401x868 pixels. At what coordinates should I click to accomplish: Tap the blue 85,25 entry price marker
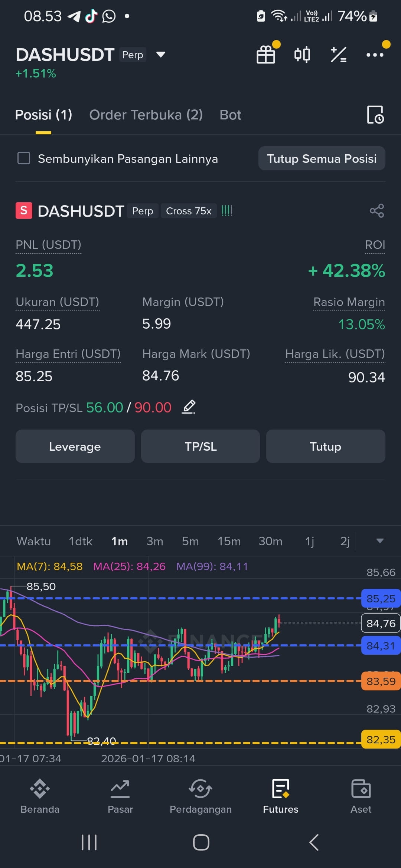click(381, 598)
